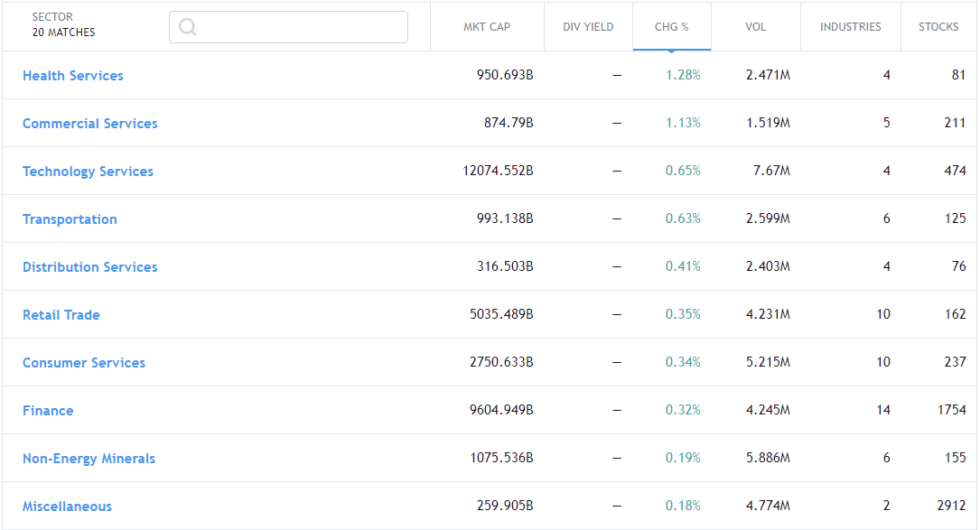Open the Commercial Services sector link
Screen dimensions: 980x530
pos(90,124)
